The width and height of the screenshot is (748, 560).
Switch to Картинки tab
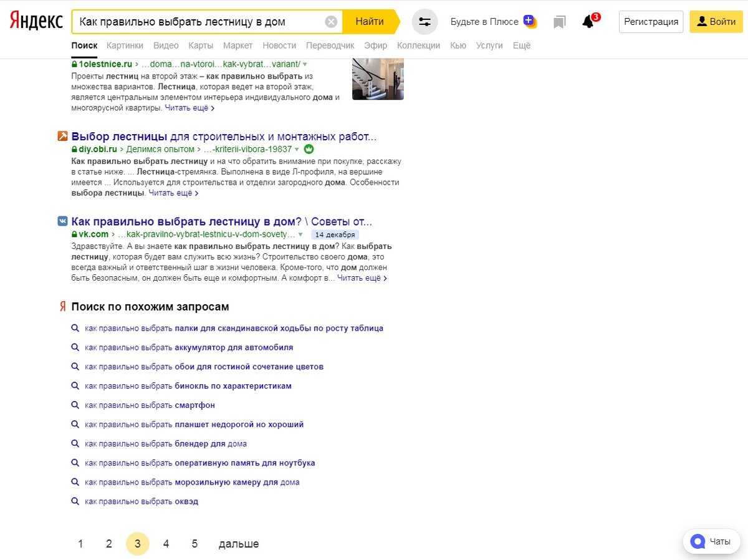[x=125, y=46]
